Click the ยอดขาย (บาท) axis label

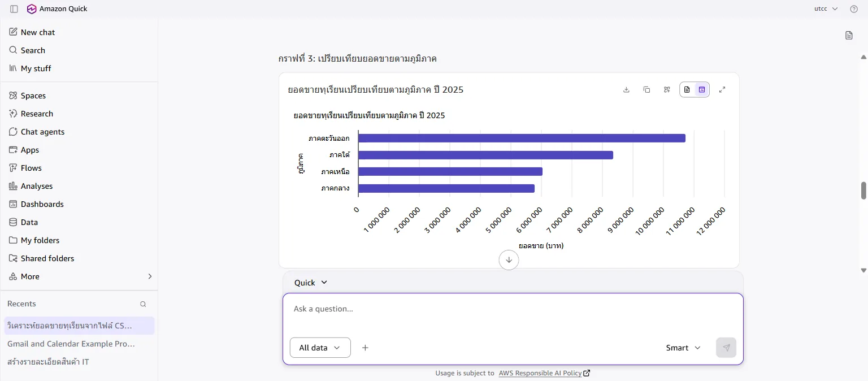(541, 246)
